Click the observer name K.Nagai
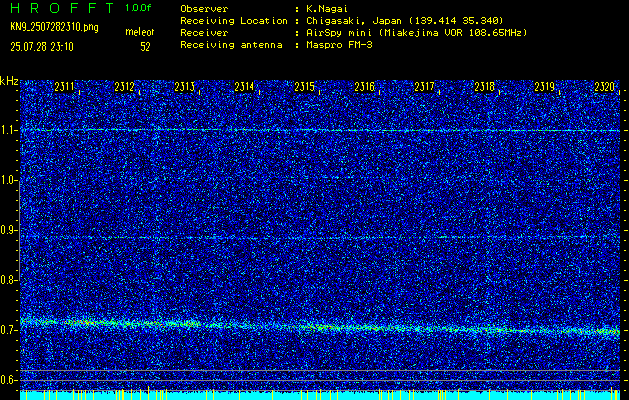This screenshot has height=400, width=629. coord(327,9)
